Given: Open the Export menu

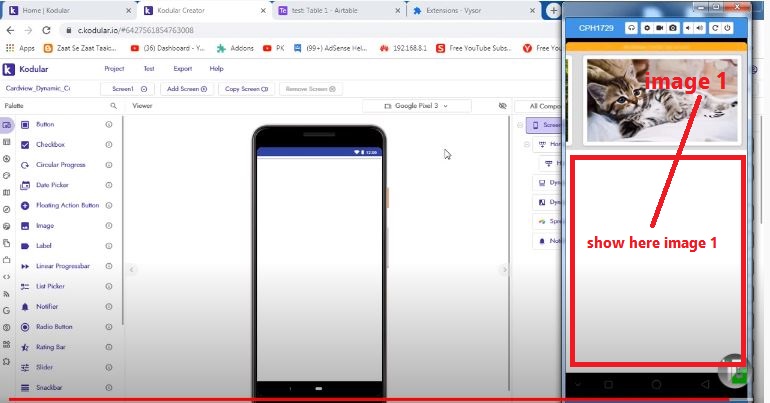Looking at the screenshot, I should (x=183, y=69).
